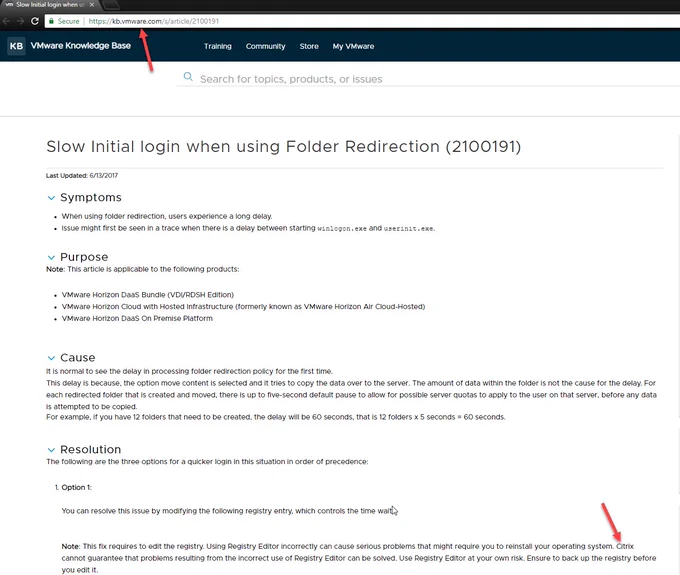Click the 'For example, if you have 12 folders' line
680x575 pixels.
click(x=276, y=417)
